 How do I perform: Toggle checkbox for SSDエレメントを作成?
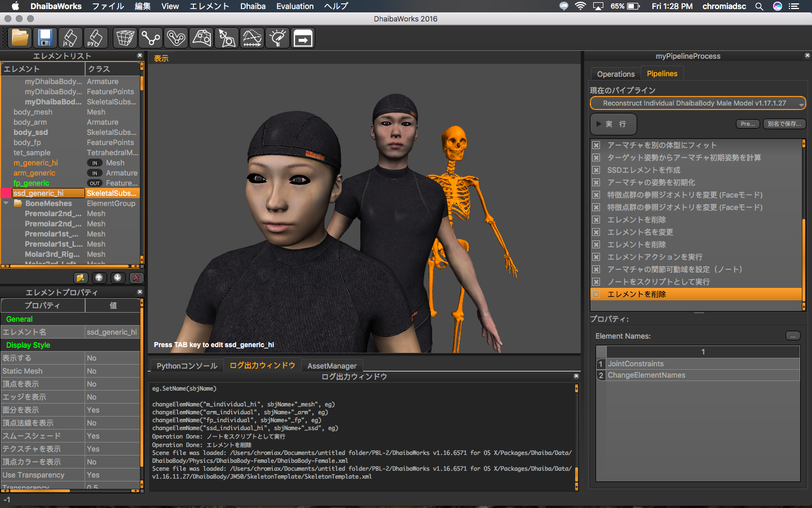point(596,170)
